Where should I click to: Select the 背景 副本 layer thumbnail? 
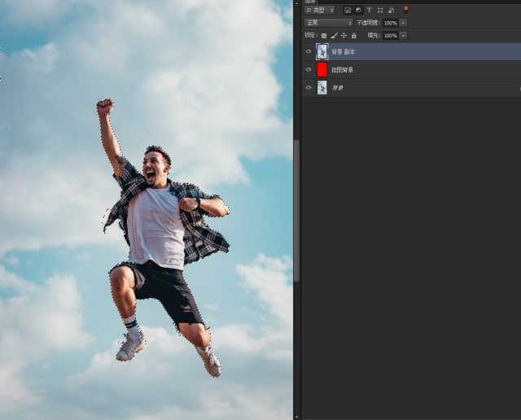(322, 52)
